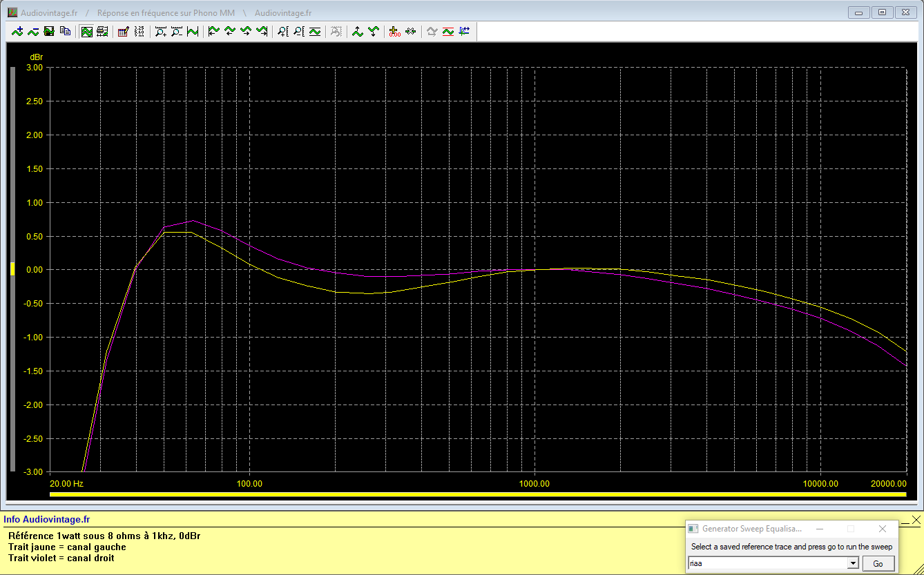Click the 20000.00 frequency axis label
Image resolution: width=924 pixels, height=575 pixels.
point(887,484)
